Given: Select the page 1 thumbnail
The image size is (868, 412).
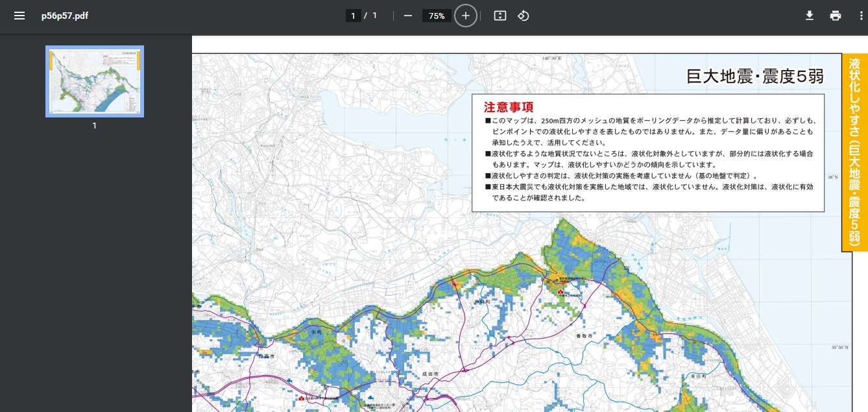Looking at the screenshot, I should tap(95, 81).
